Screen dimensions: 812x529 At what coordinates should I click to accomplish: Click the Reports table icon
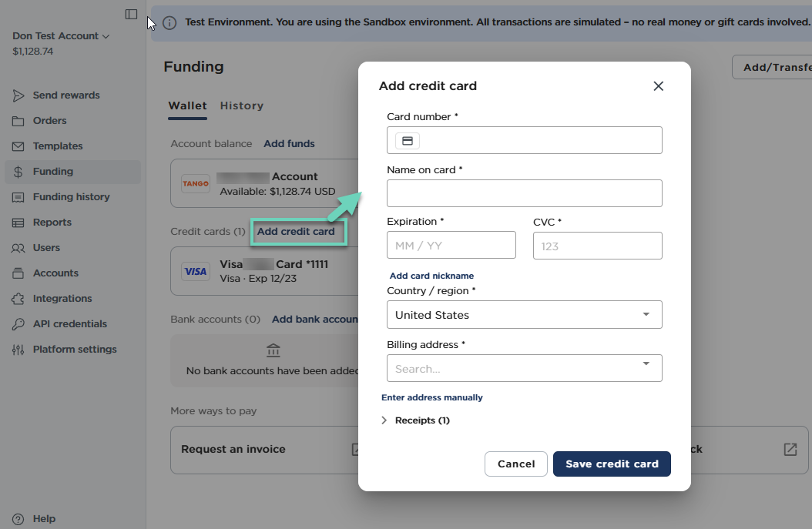click(18, 223)
